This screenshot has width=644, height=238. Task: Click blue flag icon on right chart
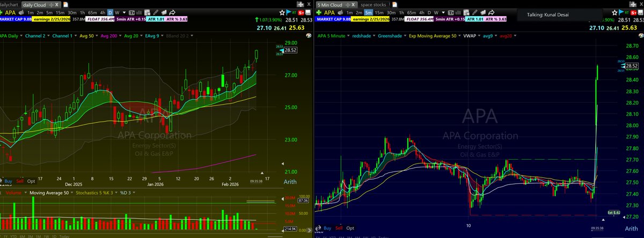point(620,13)
